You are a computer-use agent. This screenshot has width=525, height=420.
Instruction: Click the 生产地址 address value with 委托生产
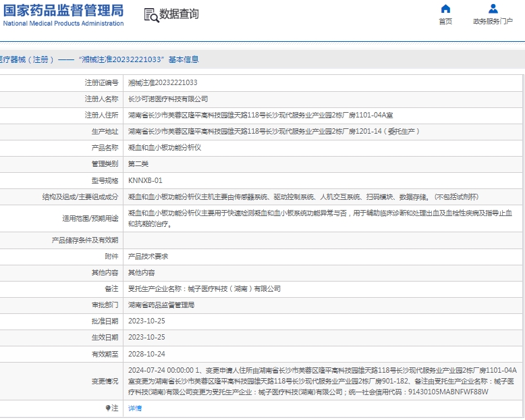coord(274,131)
